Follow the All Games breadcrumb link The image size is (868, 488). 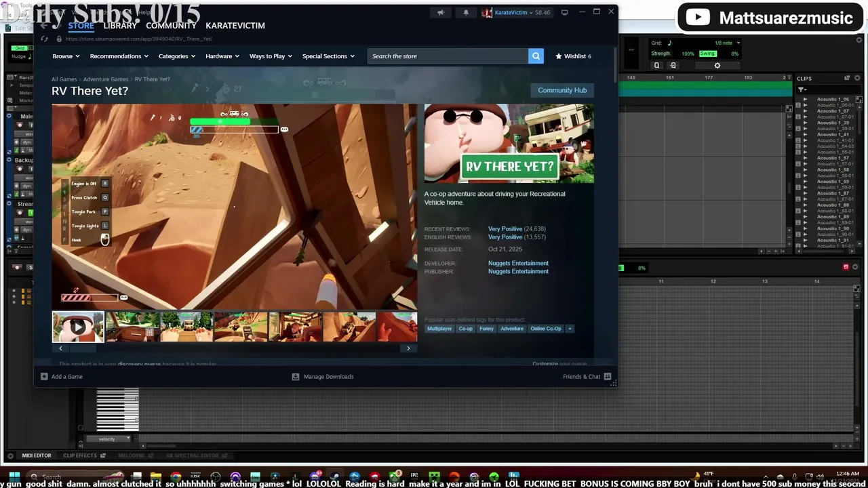click(64, 79)
